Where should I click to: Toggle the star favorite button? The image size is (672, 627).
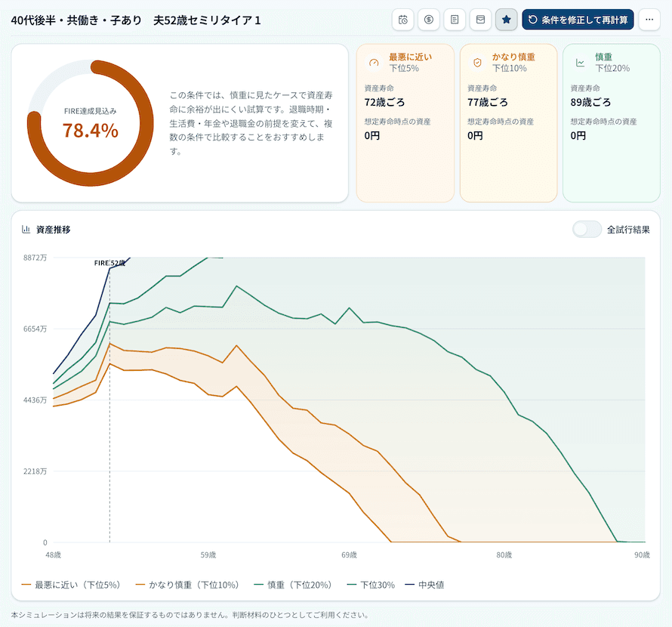pyautogui.click(x=506, y=20)
